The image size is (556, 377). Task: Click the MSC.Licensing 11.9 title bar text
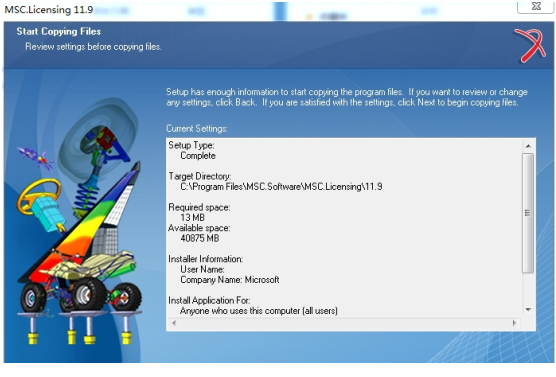click(x=49, y=10)
